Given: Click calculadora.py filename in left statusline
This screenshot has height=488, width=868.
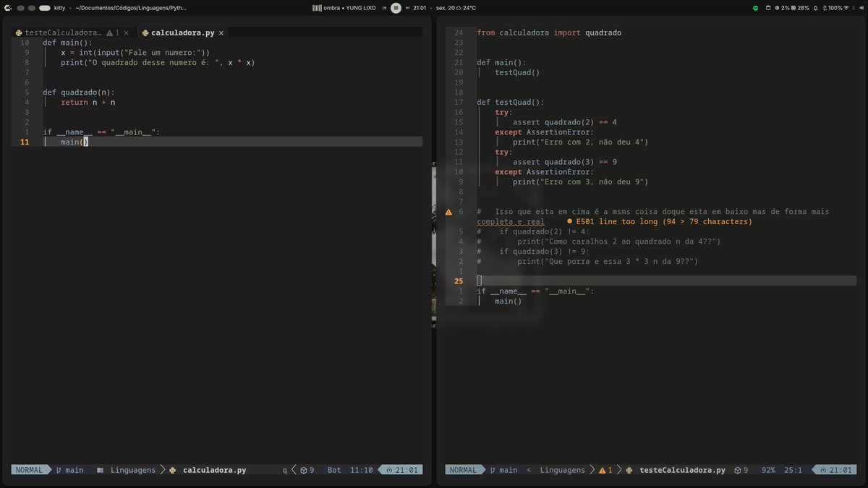Looking at the screenshot, I should click(x=214, y=470).
